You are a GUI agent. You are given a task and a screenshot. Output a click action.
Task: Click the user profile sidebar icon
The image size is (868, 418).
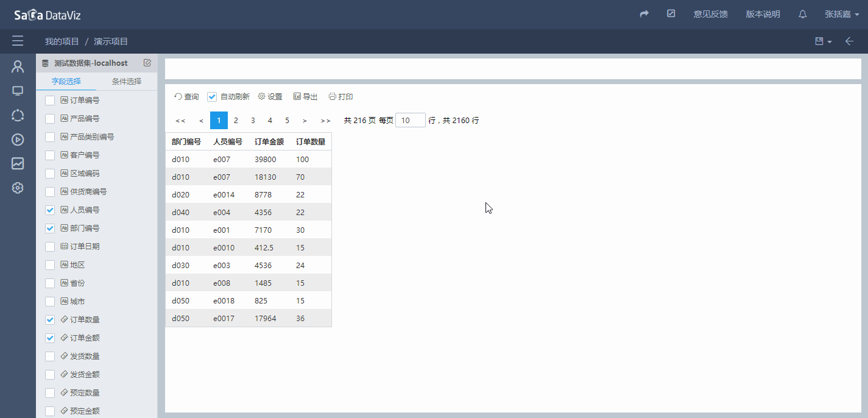click(x=18, y=66)
